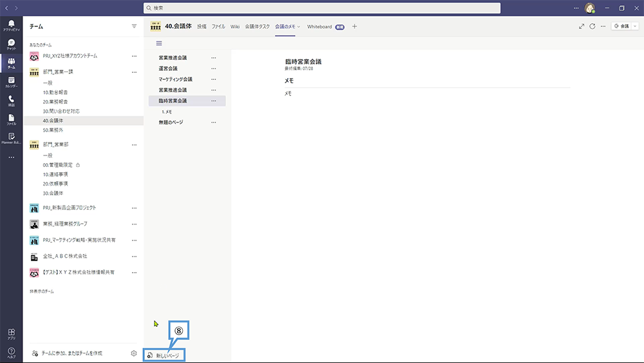Viewport: 644px width, 363px height.
Task: Click the search box
Action: 322,8
